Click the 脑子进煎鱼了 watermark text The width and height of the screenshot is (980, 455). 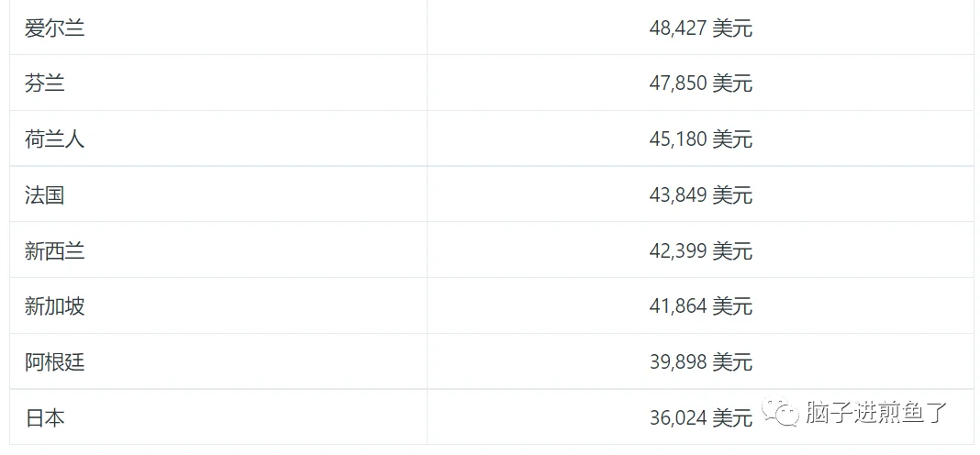point(877,412)
